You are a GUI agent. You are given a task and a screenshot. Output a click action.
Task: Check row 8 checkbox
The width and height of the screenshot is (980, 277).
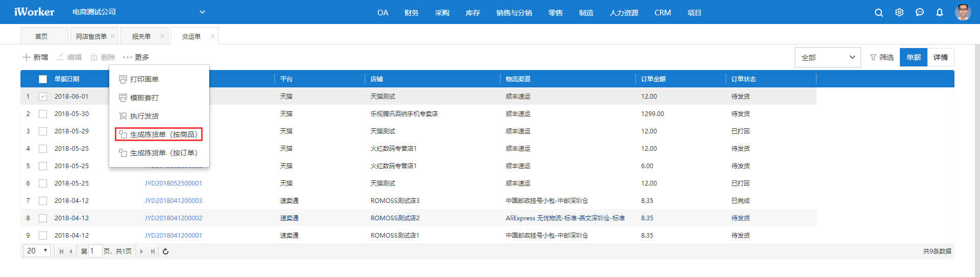coord(43,218)
